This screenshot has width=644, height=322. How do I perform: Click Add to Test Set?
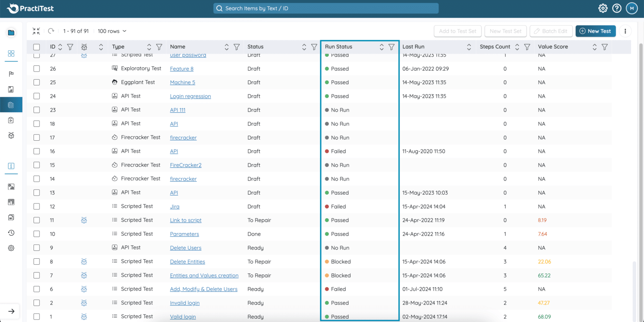click(457, 31)
